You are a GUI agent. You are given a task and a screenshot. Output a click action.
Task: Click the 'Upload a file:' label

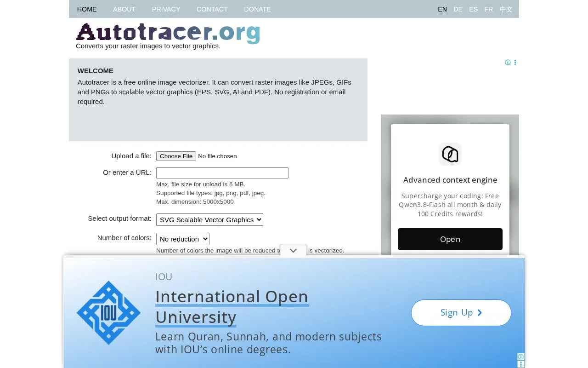131,156
